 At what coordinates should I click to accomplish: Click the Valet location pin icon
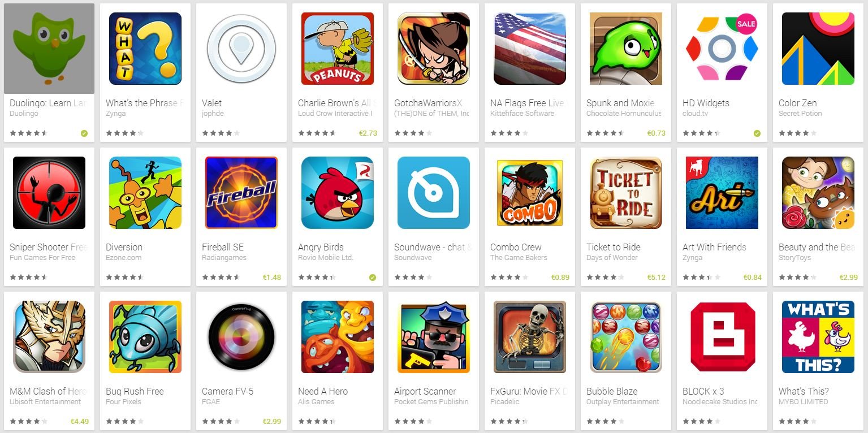tap(241, 49)
